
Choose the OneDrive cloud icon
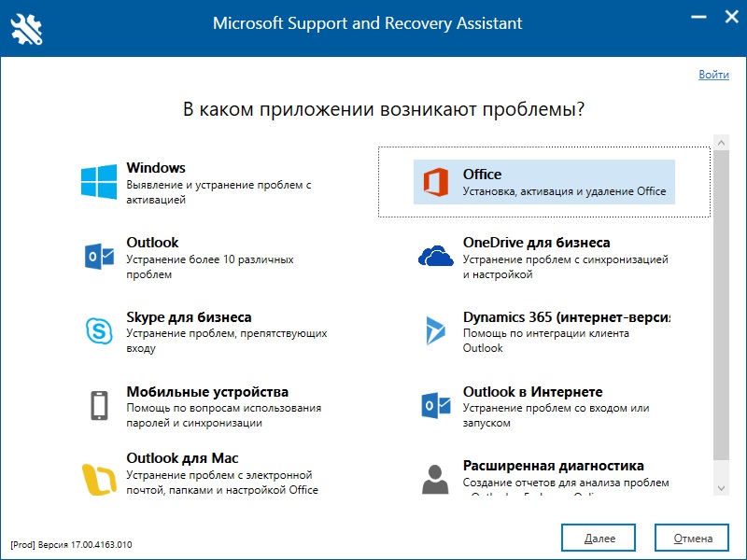coord(435,256)
